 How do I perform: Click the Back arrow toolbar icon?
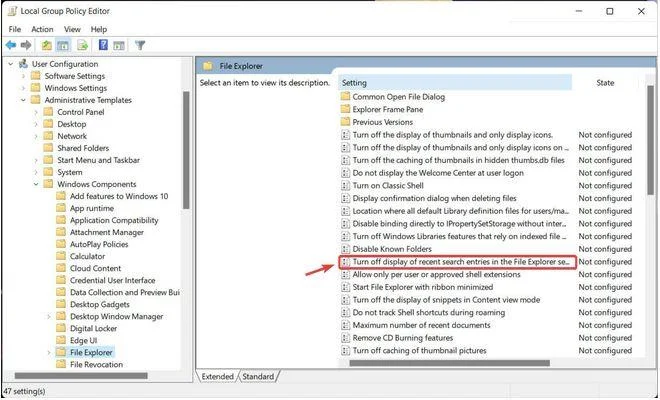11,45
